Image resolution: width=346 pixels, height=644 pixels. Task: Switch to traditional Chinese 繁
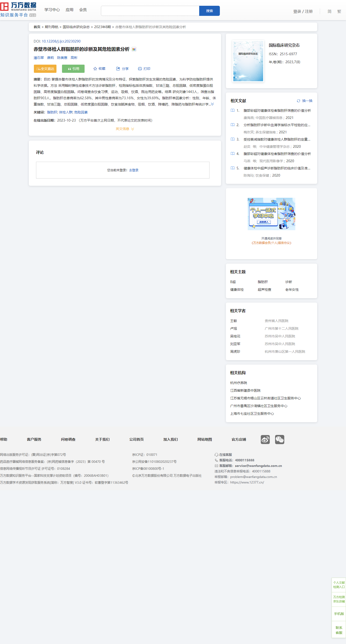pos(339,12)
